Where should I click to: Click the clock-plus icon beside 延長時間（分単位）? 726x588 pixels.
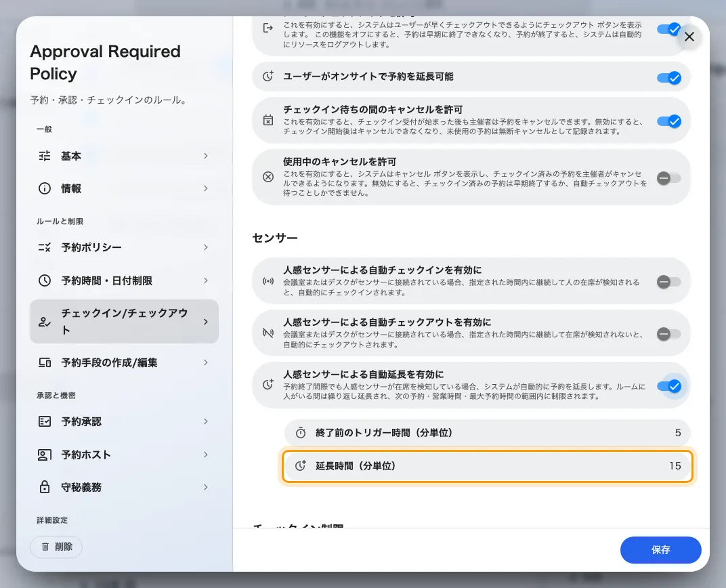[301, 466]
